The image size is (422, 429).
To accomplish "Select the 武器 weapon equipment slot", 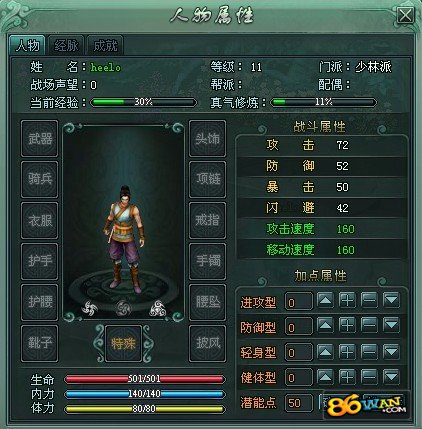I will pos(40,139).
